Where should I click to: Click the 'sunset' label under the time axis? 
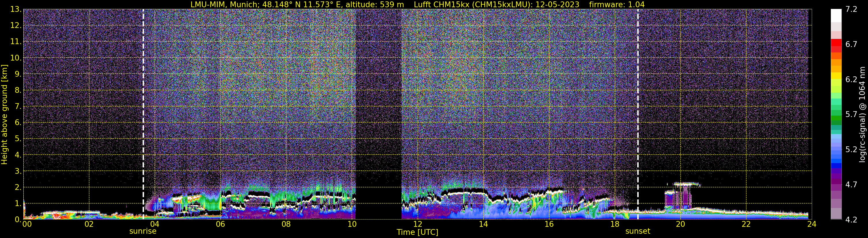pos(638,231)
